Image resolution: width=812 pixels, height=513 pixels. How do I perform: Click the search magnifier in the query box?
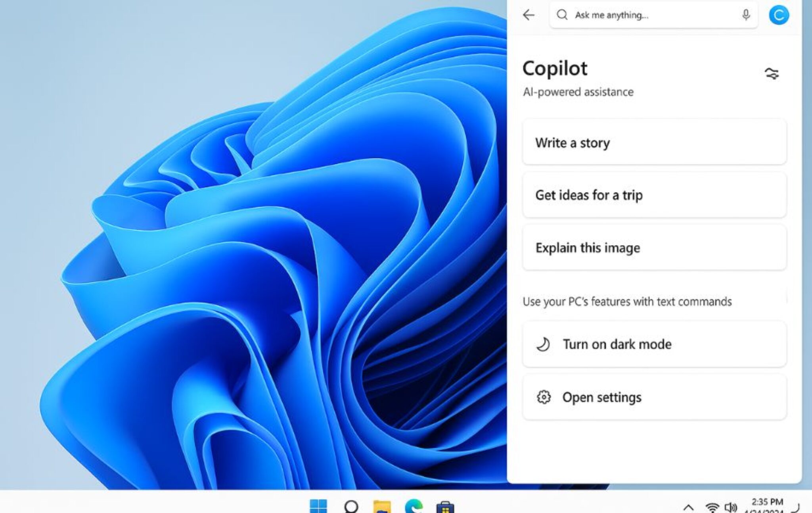(x=562, y=15)
